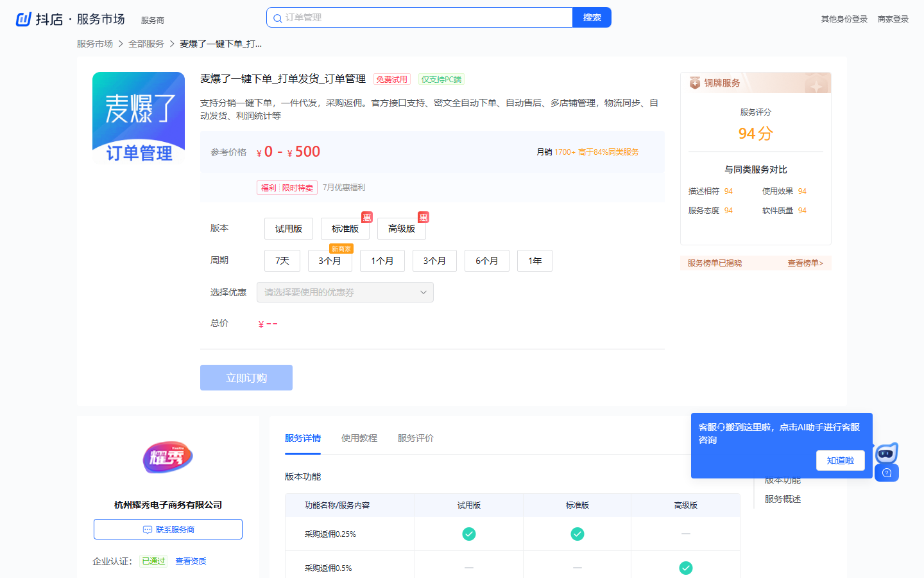
Task: Choose the 1个月 period option
Action: [x=382, y=261]
